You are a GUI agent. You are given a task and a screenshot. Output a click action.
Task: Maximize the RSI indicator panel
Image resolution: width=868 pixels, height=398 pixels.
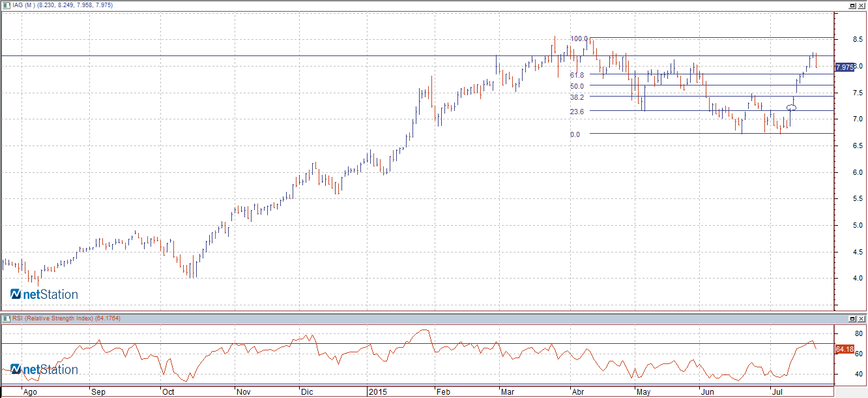tap(852, 318)
